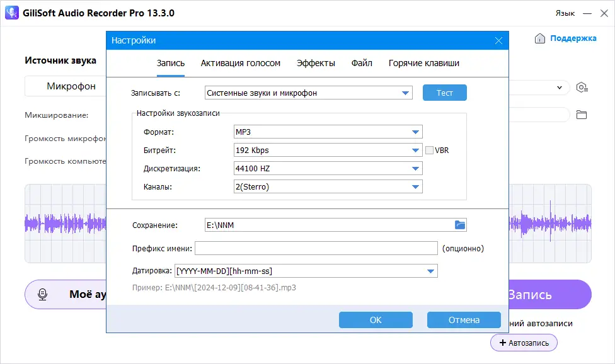The image size is (615, 364).
Task: Select the Микрофон source in main window
Action: [66, 86]
